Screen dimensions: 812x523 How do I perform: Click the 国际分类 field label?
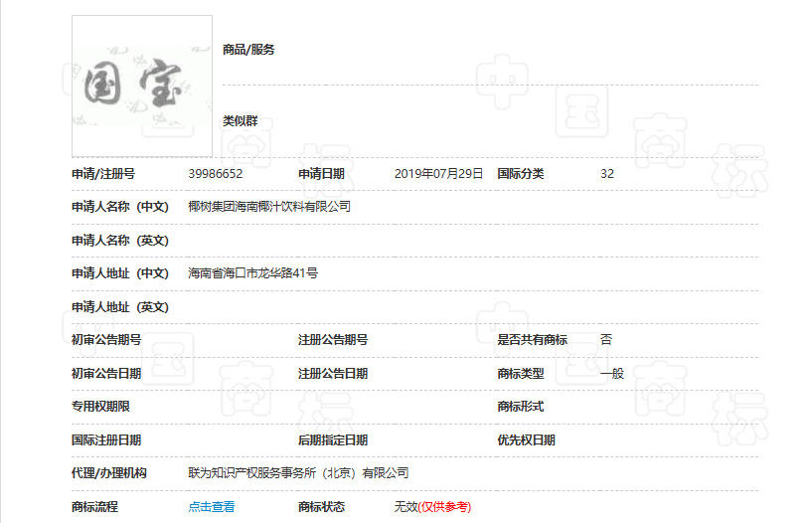click(x=521, y=173)
